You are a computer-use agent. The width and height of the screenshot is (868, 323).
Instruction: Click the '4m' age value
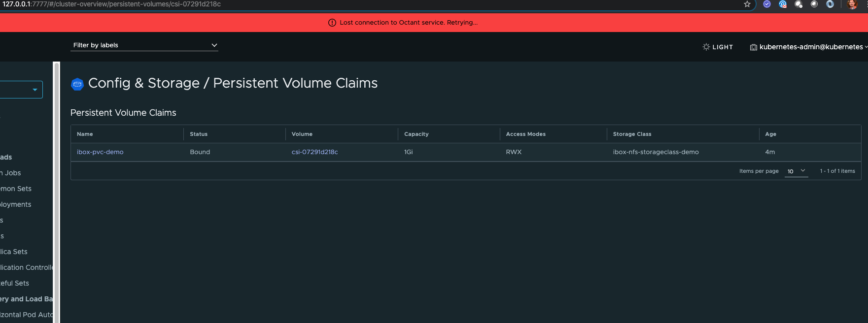770,152
